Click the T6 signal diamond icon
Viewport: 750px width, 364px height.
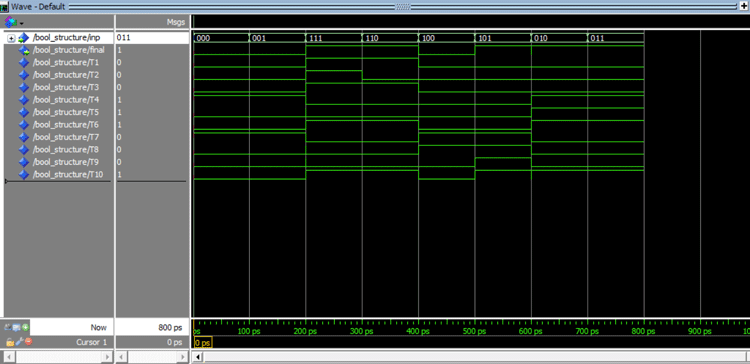pyautogui.click(x=23, y=125)
